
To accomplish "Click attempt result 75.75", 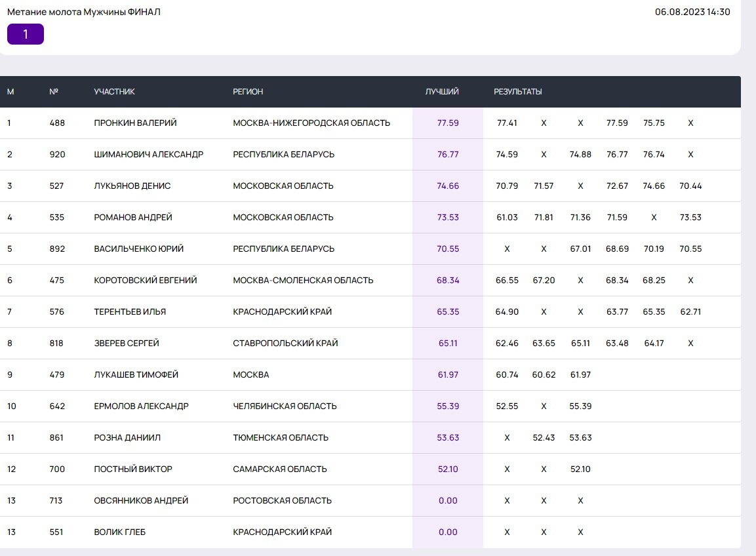I will tap(654, 123).
